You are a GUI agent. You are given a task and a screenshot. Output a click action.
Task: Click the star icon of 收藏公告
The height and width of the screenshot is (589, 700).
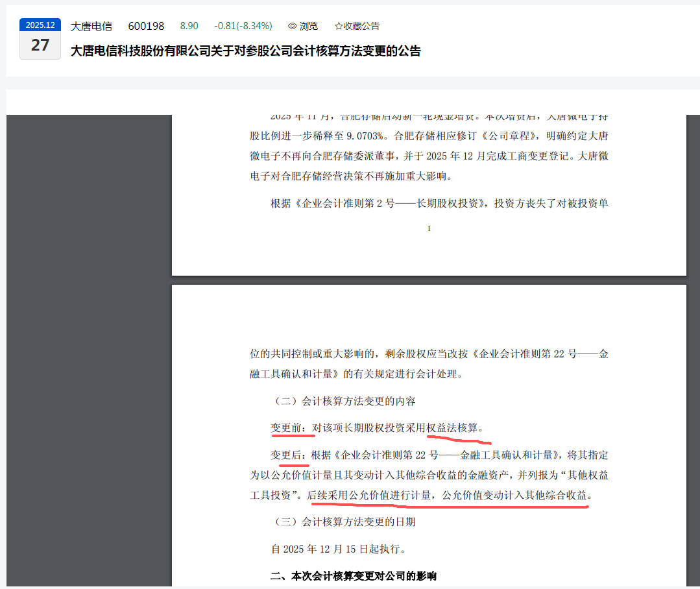339,26
